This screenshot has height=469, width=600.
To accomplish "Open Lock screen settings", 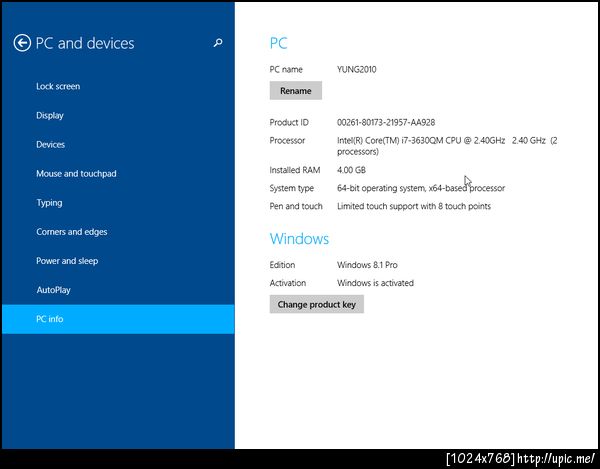I will coord(118,86).
